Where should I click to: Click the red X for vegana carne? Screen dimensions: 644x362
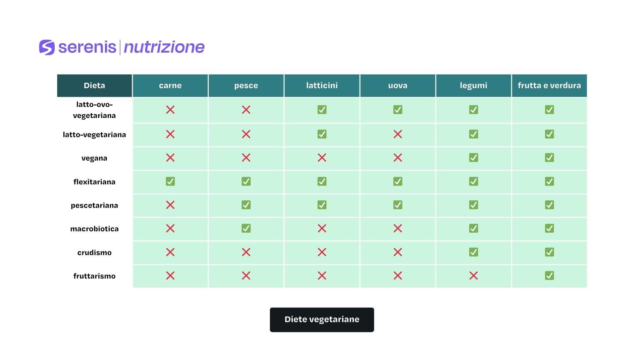click(x=170, y=158)
